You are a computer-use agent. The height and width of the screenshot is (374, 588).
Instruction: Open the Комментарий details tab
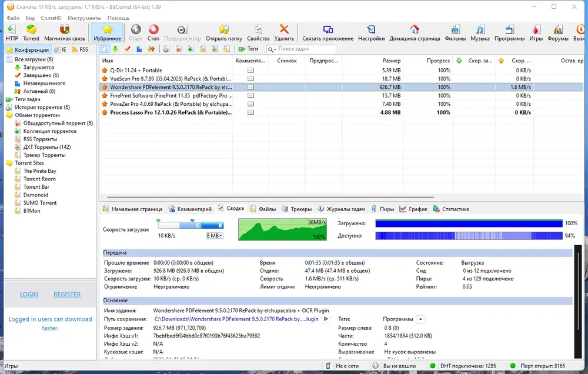[x=190, y=209]
